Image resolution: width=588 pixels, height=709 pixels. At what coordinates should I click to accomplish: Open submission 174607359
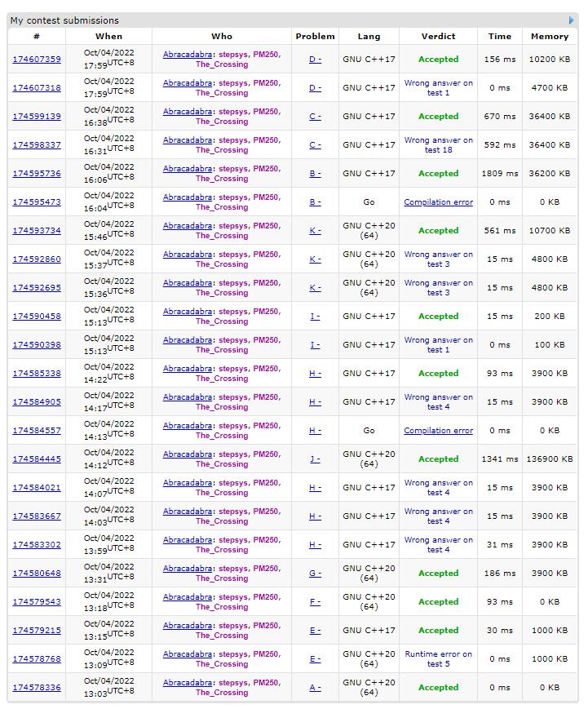click(x=37, y=60)
